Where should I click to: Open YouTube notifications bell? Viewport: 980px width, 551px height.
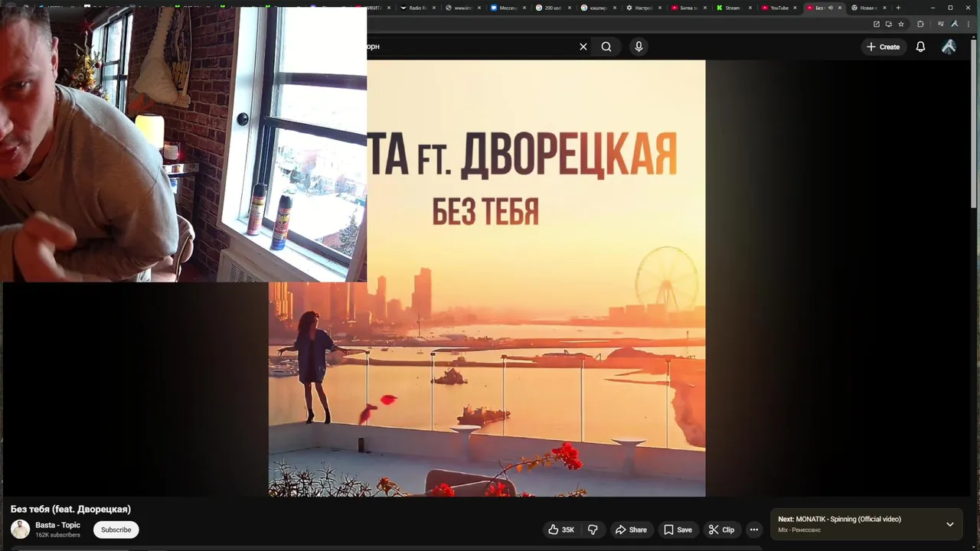click(920, 47)
